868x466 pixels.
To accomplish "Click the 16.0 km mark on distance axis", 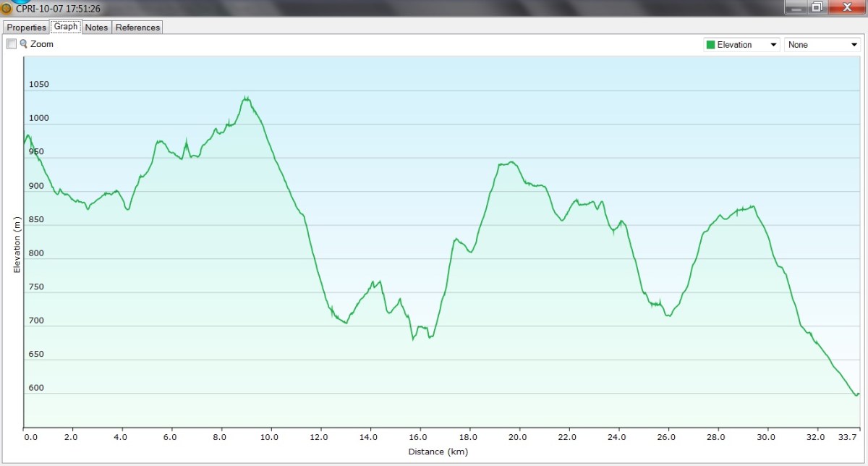I will tap(418, 437).
